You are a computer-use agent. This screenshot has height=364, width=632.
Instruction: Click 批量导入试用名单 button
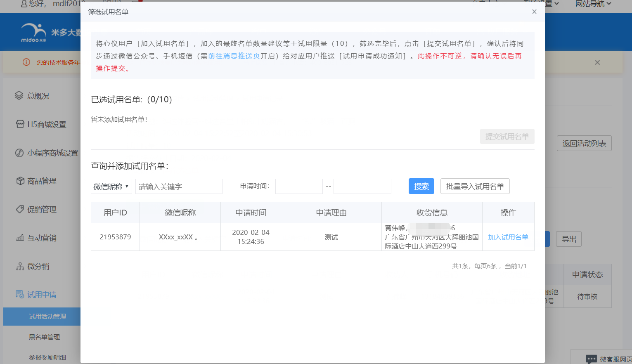475,186
